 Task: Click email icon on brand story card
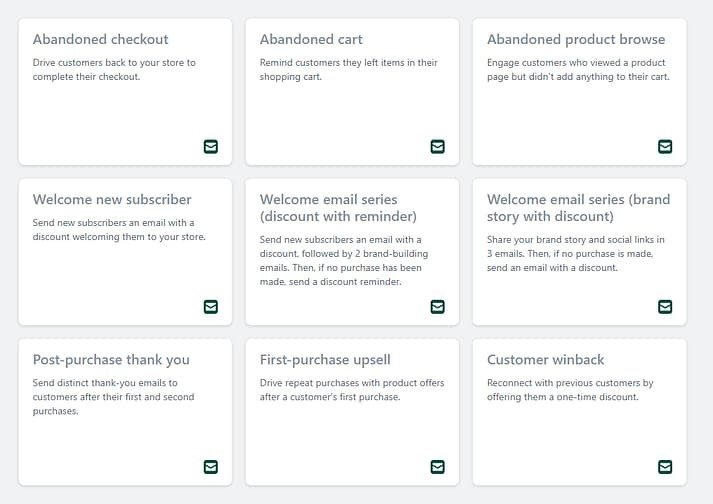665,307
